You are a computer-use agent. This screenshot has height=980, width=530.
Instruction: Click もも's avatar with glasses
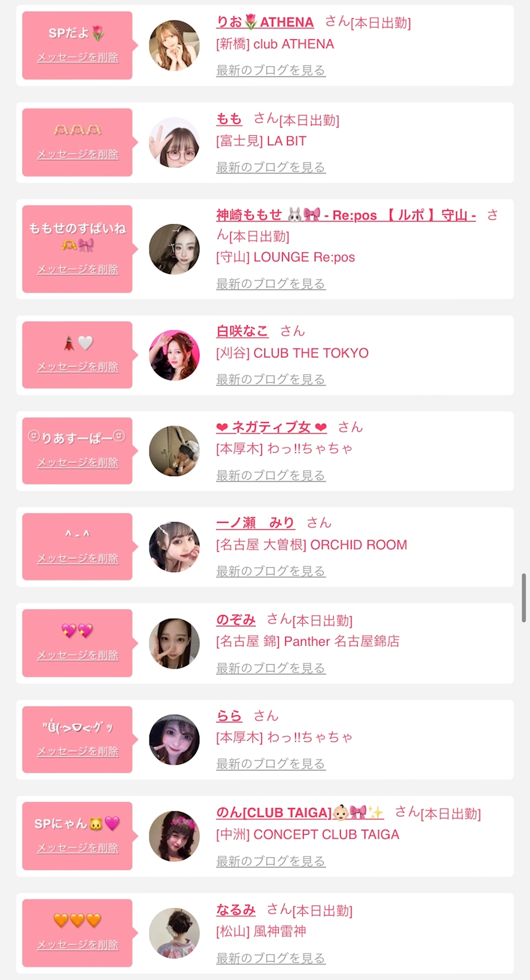[x=174, y=143]
